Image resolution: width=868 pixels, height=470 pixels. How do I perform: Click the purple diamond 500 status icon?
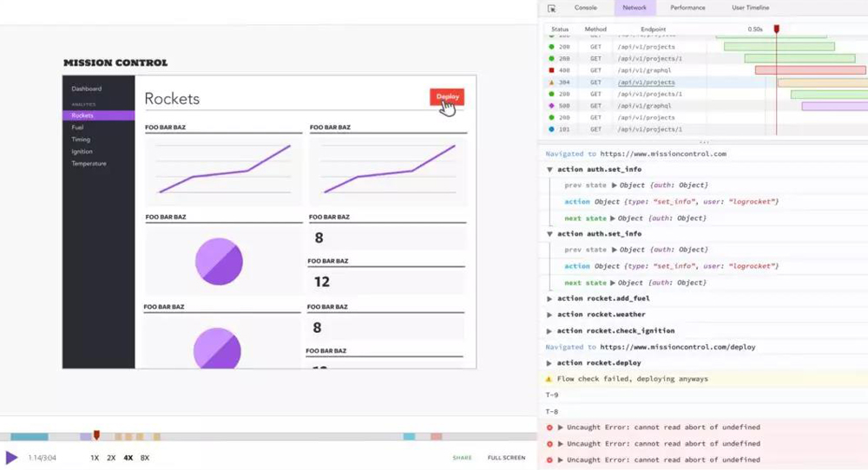point(551,106)
